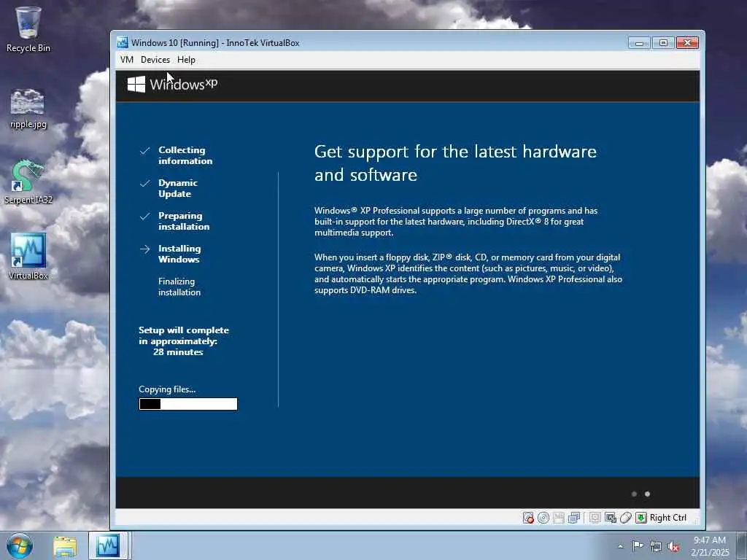Click the muted volume tray icon
Image resolution: width=747 pixels, height=560 pixels.
[x=673, y=547]
